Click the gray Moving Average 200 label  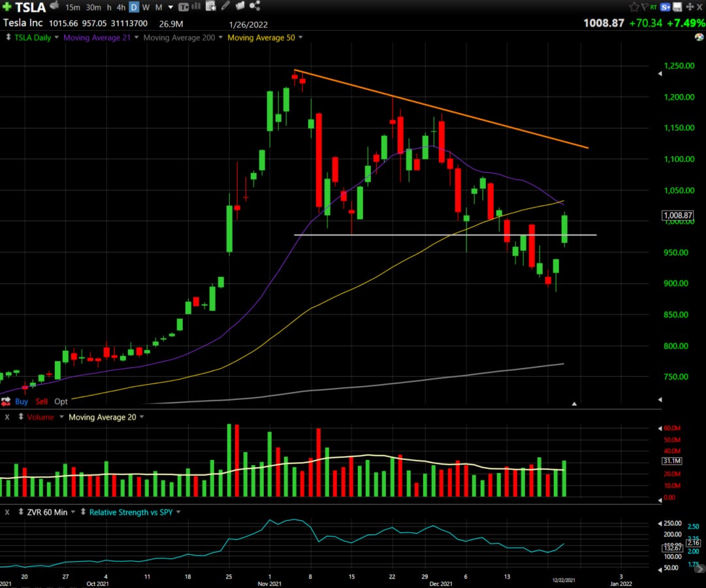(x=179, y=38)
